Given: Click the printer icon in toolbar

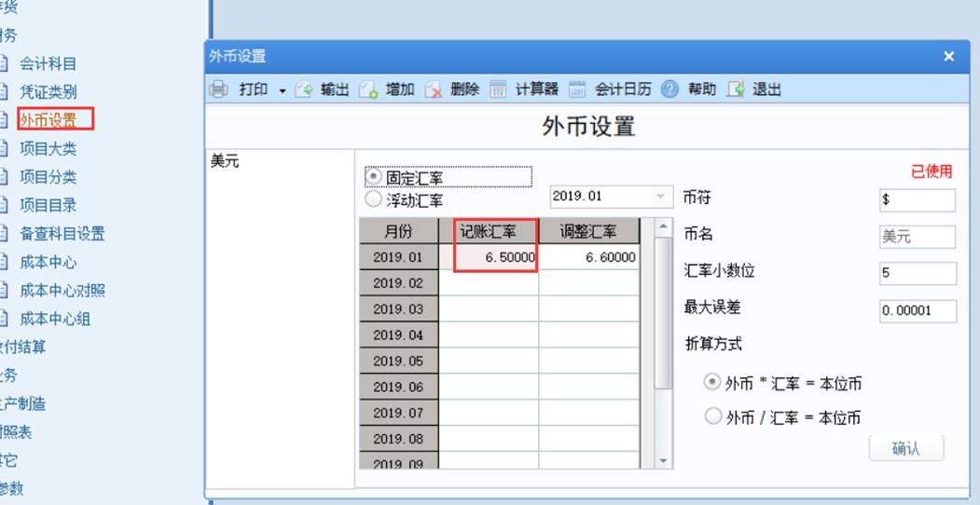Looking at the screenshot, I should [218, 89].
